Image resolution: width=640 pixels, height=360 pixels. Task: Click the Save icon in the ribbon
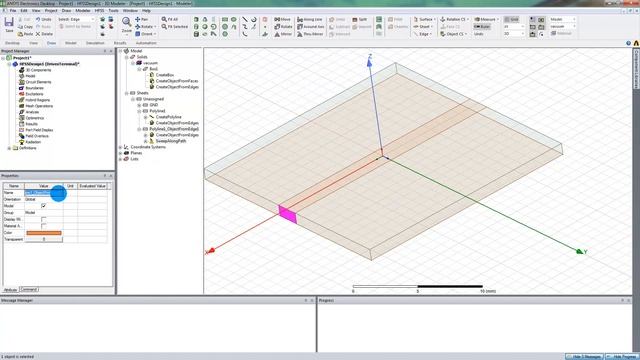tap(9, 24)
